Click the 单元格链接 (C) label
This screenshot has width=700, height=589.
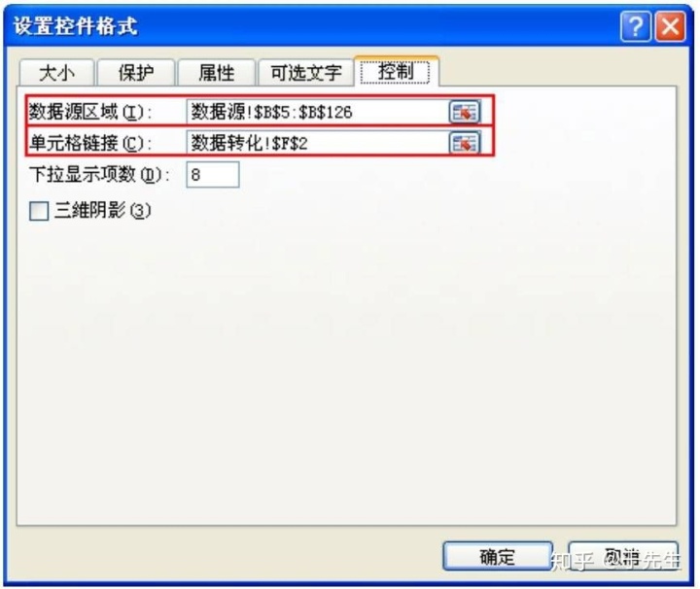tap(90, 143)
